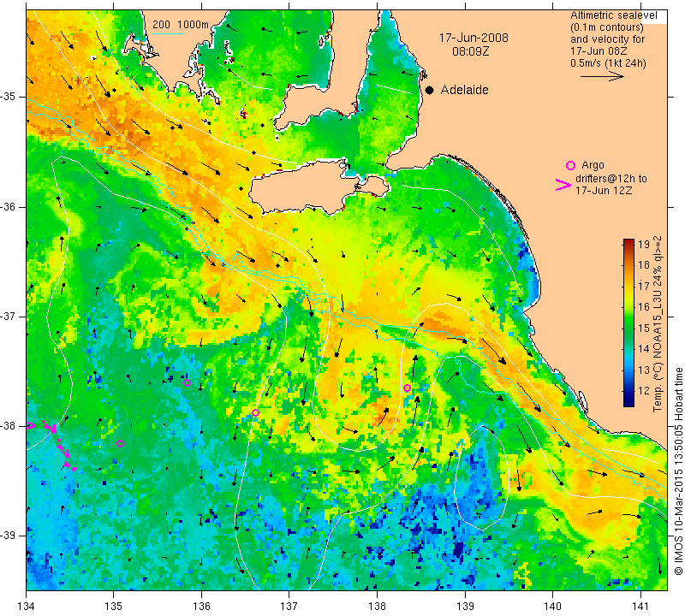685x616 pixels.
Task: Click the '17-Jun 12Z' drifter legend text
Action: click(604, 190)
